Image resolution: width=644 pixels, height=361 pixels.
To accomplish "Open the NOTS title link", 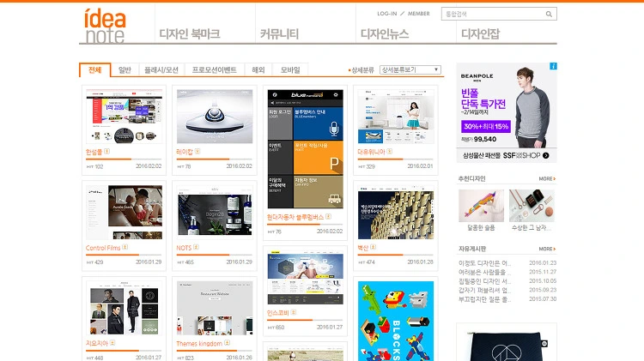I will click(184, 248).
